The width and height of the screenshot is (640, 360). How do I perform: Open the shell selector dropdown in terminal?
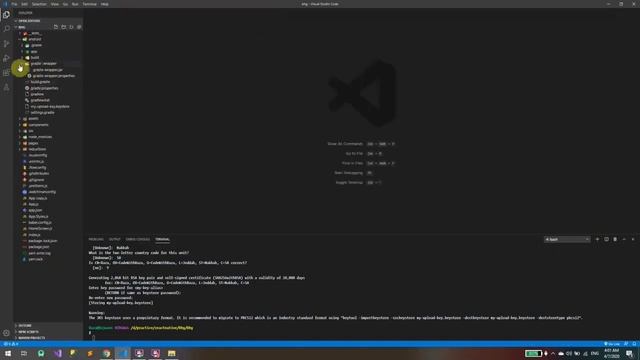click(x=567, y=239)
